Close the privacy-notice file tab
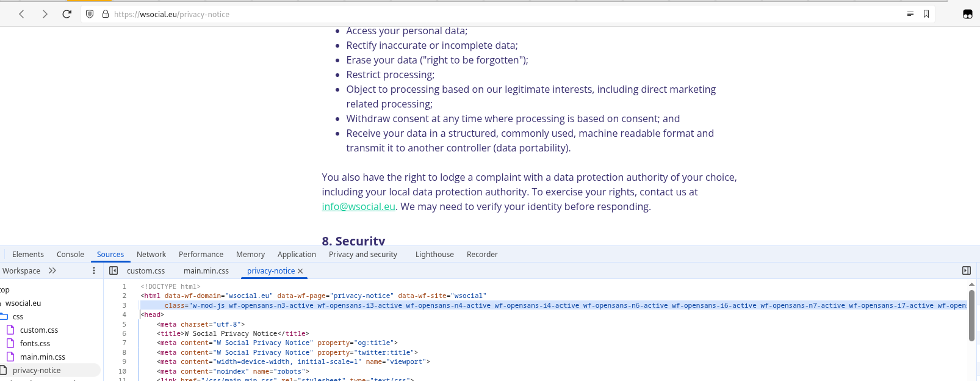Screen dimensions: 980x381 tap(300, 271)
